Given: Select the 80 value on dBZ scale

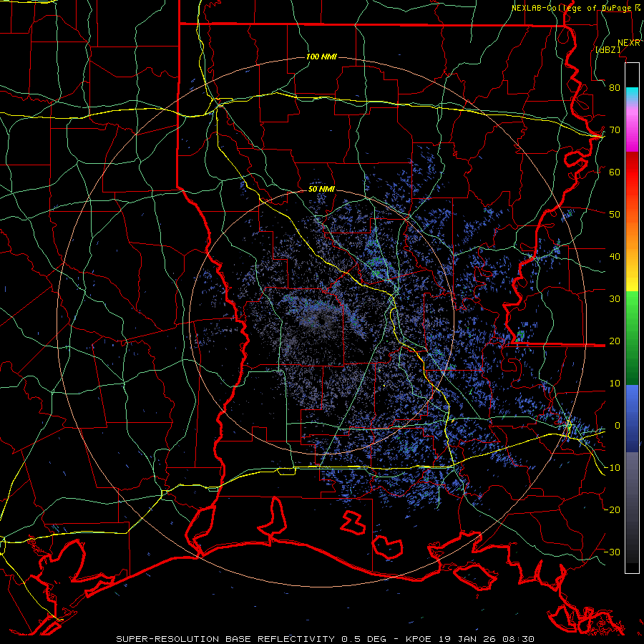Looking at the screenshot, I should pyautogui.click(x=615, y=88).
